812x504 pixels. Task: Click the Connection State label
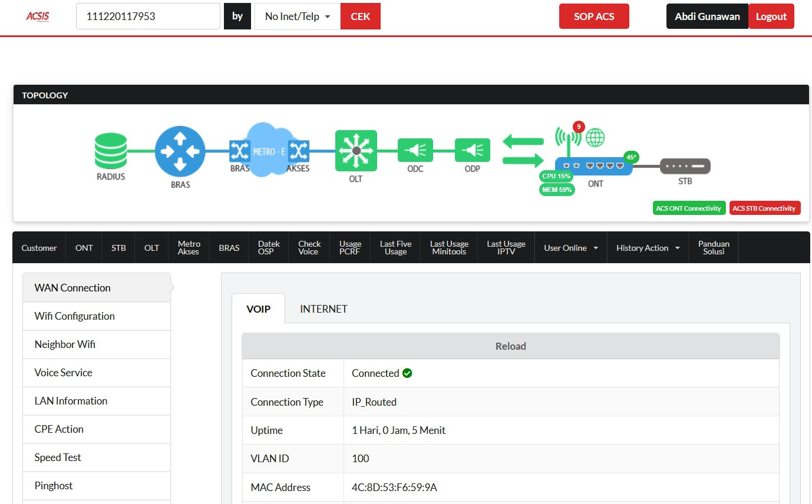[288, 373]
